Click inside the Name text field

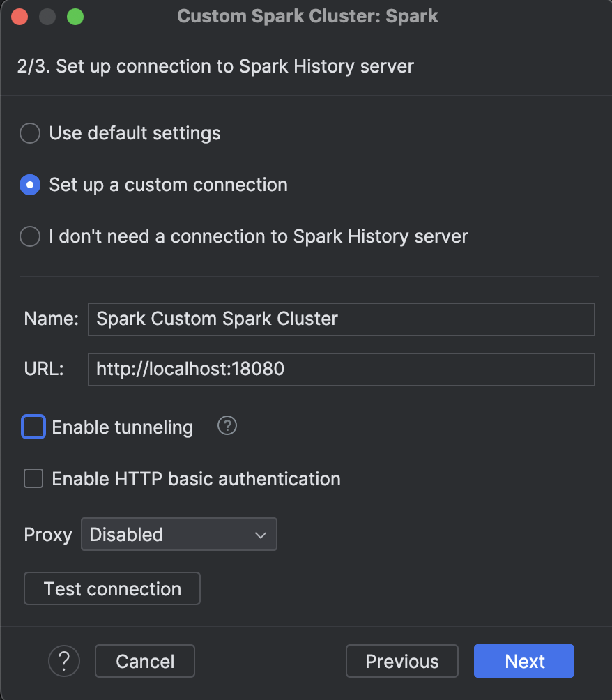pos(341,319)
